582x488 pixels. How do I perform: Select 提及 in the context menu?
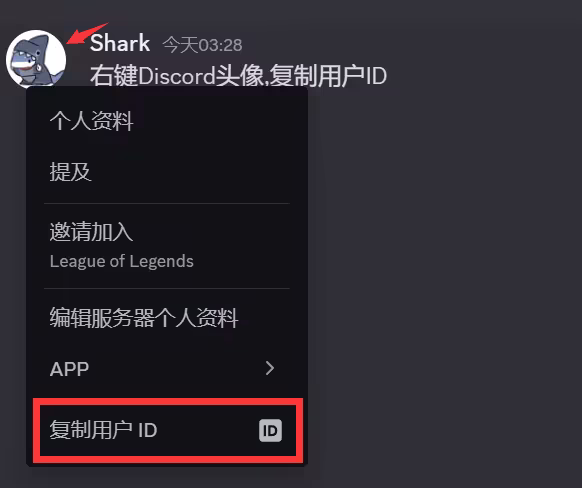click(x=71, y=171)
